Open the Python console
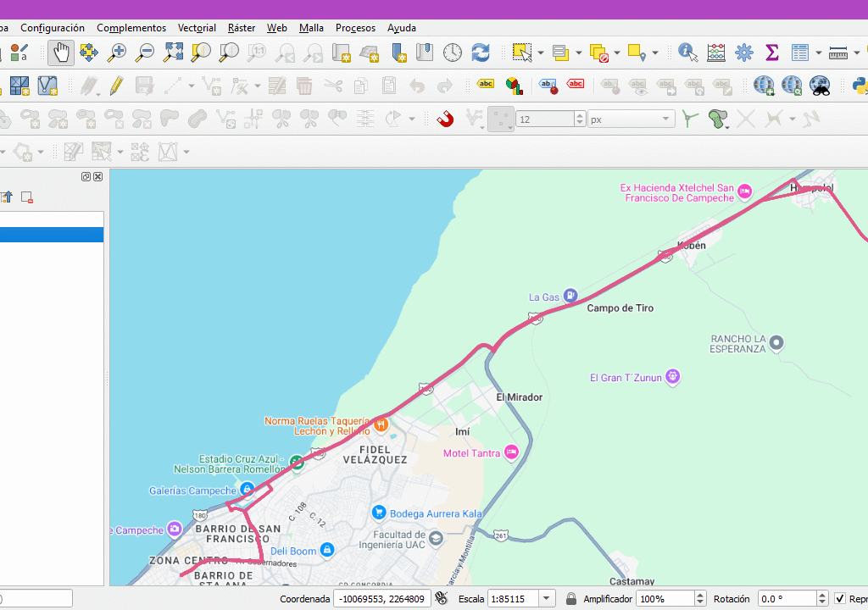868x610 pixels. 860,86
